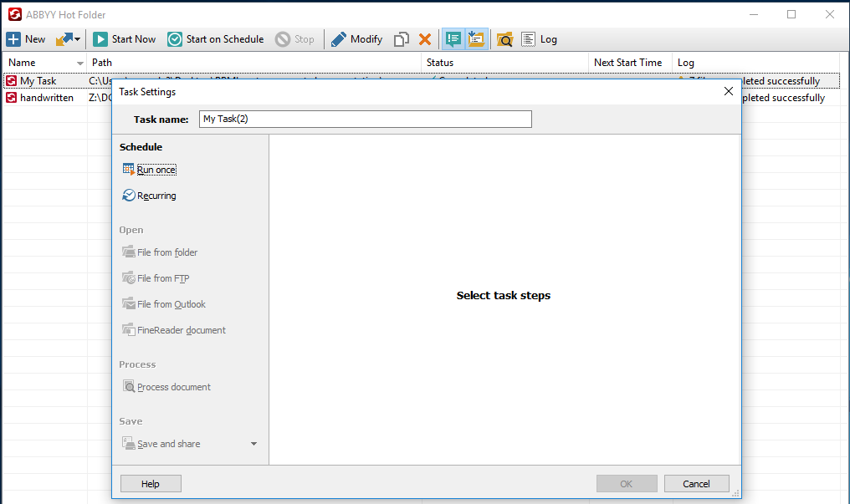Select the handwritten task row
This screenshot has height=504, width=850.
coord(46,98)
